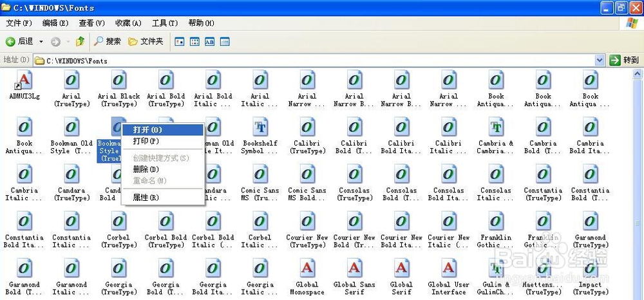The image size is (644, 300).
Task: Select the Candara (TrueType) font icon
Action: point(71,174)
